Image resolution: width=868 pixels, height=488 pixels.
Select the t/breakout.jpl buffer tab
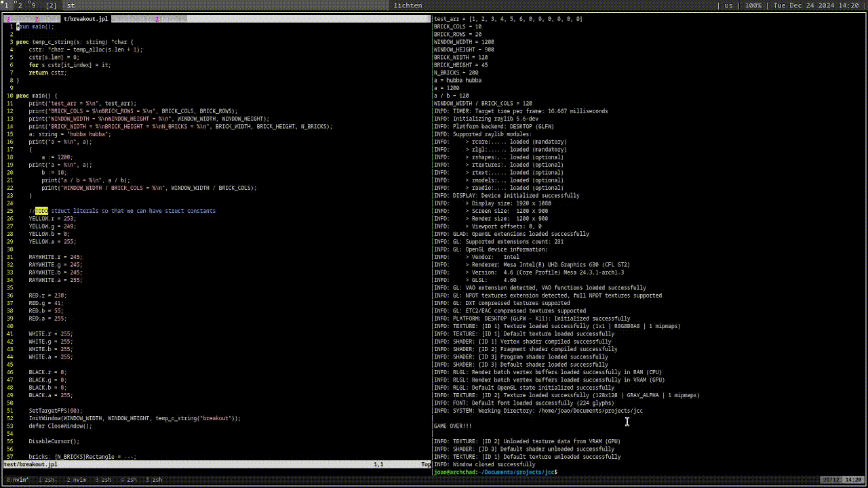tap(85, 19)
